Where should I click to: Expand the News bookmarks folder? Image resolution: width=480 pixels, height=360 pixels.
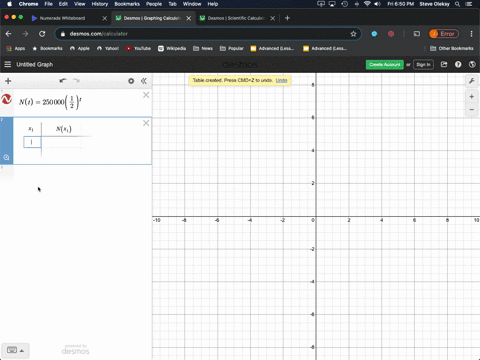tap(203, 48)
